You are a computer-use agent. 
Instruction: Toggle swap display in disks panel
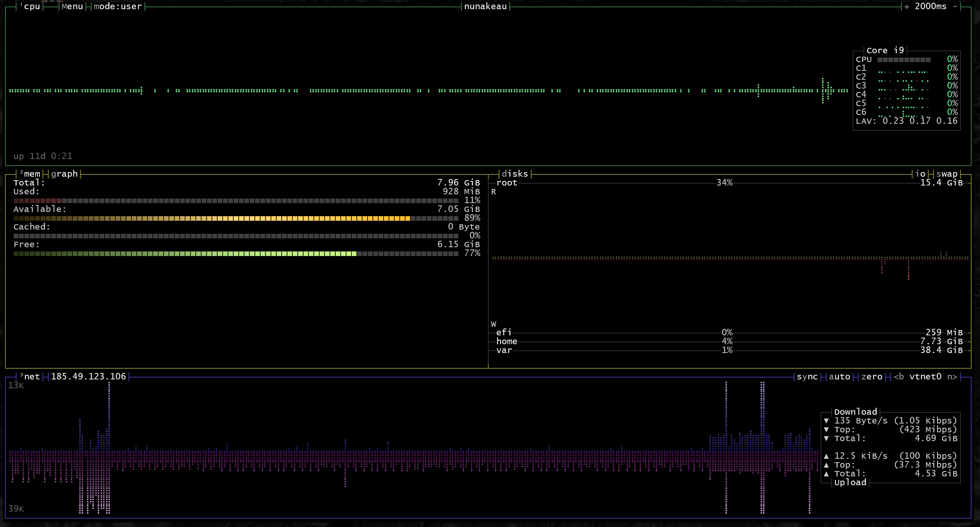click(x=947, y=174)
